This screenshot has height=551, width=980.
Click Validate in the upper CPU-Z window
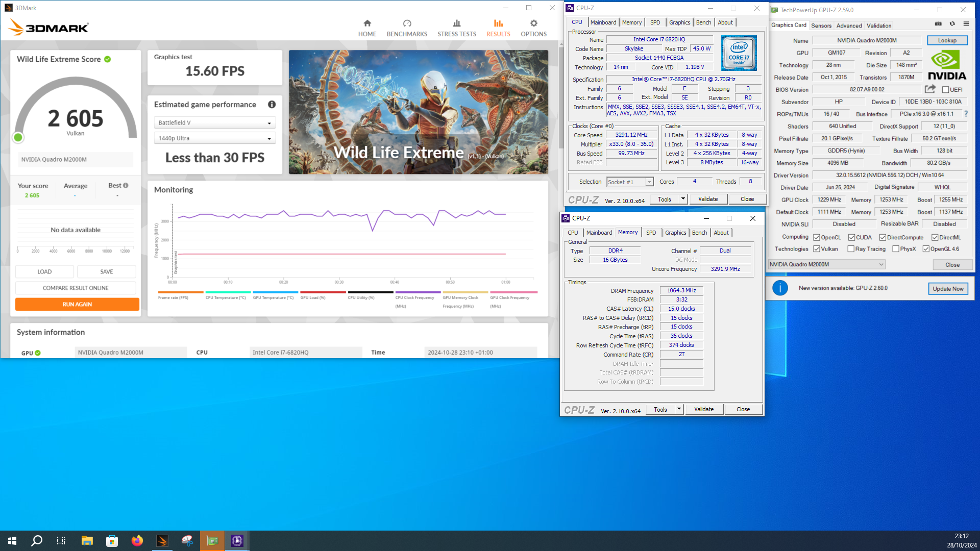708,199
